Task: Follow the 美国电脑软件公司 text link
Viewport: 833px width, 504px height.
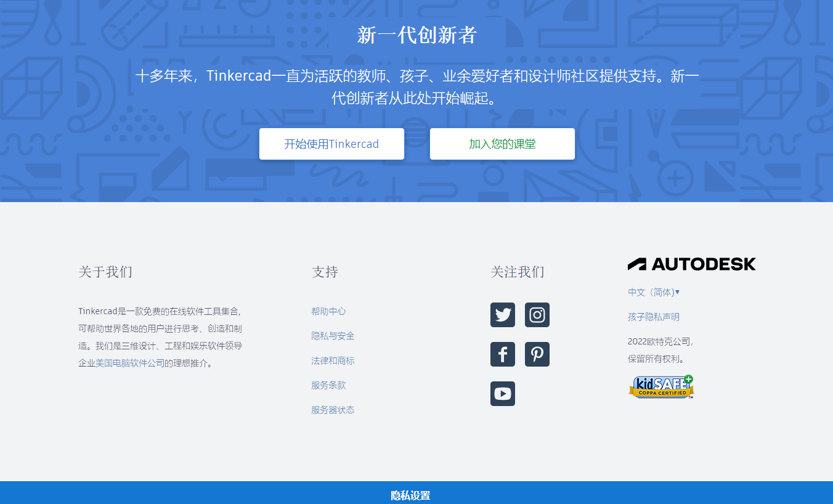Action: click(x=130, y=363)
